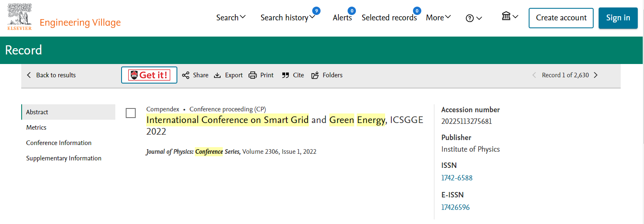This screenshot has width=644, height=224.
Task: Open the Alerts page
Action: tap(342, 17)
